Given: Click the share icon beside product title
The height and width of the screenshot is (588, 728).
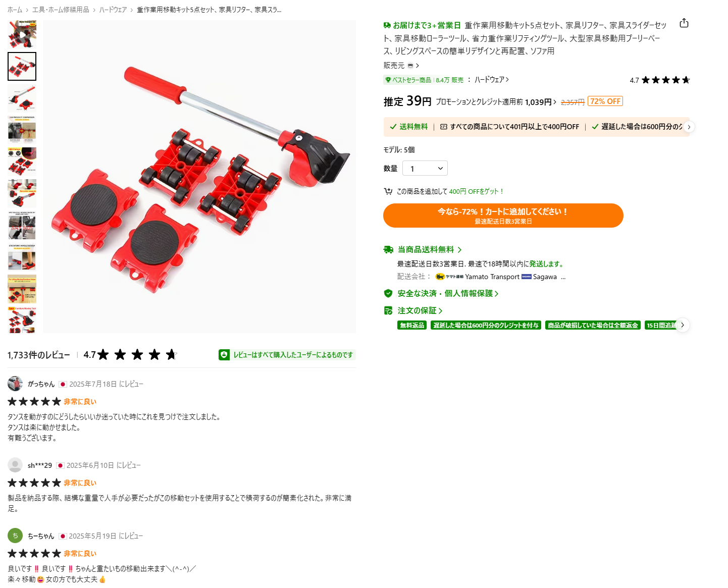Looking at the screenshot, I should click(x=684, y=23).
